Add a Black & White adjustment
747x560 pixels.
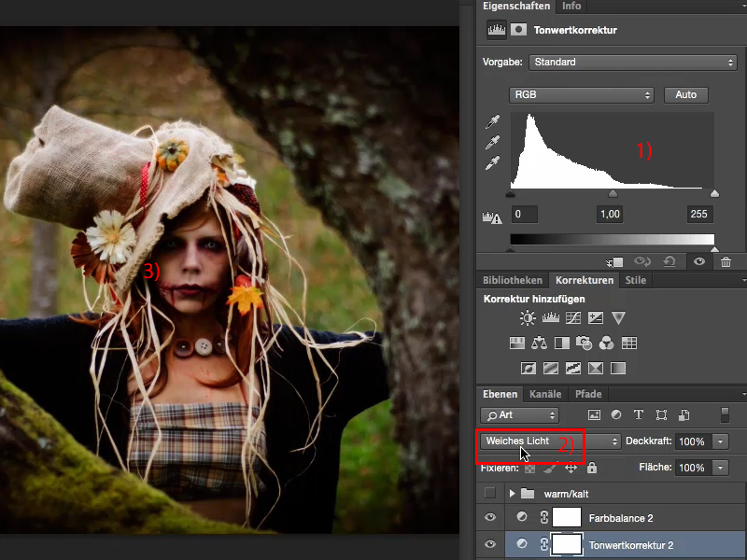[x=562, y=343]
